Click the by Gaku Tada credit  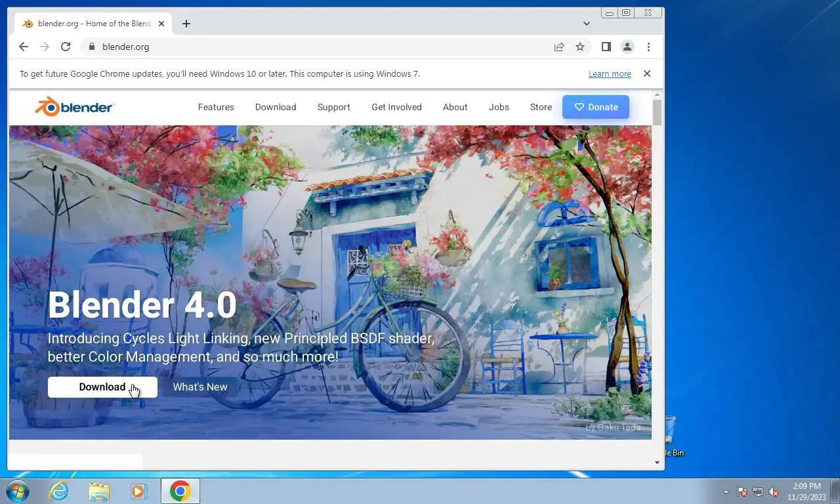[x=613, y=427]
